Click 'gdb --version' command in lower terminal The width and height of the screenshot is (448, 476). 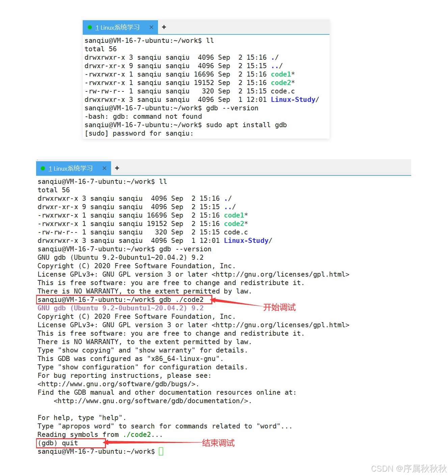click(x=185, y=249)
